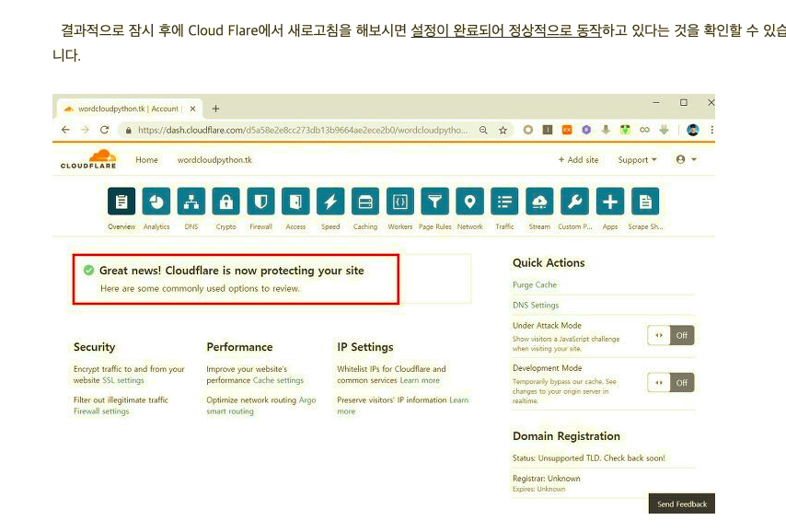Click the first gray circle extension icon
This screenshot has width=786, height=532.
528,130
